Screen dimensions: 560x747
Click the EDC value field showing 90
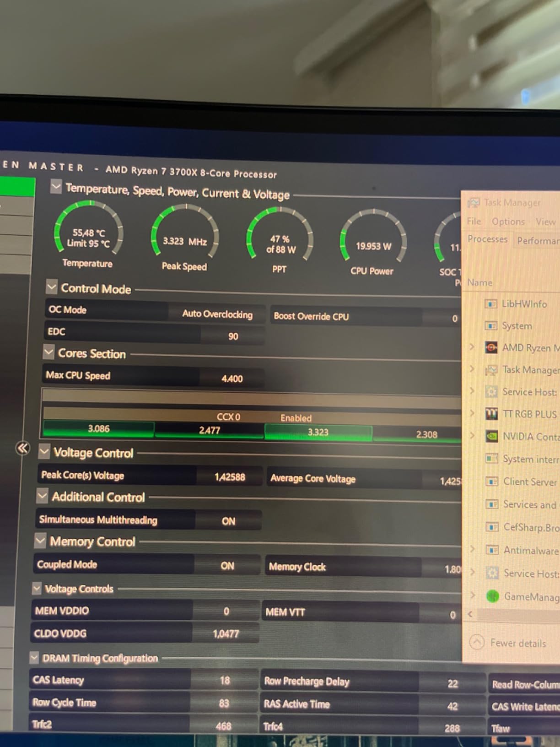click(233, 336)
